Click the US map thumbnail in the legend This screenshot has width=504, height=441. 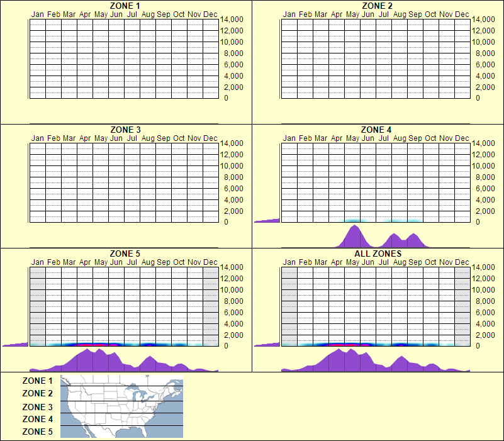pyautogui.click(x=121, y=406)
